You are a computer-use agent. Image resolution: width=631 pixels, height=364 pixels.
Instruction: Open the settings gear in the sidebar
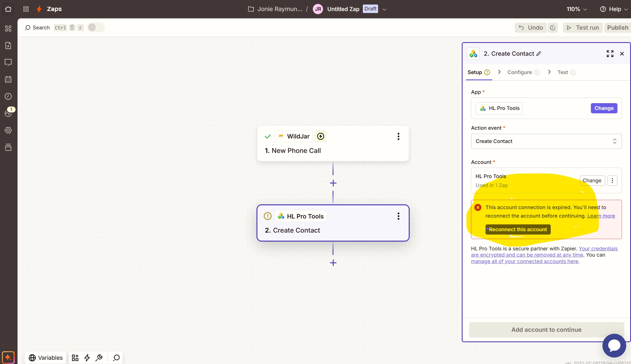8,130
